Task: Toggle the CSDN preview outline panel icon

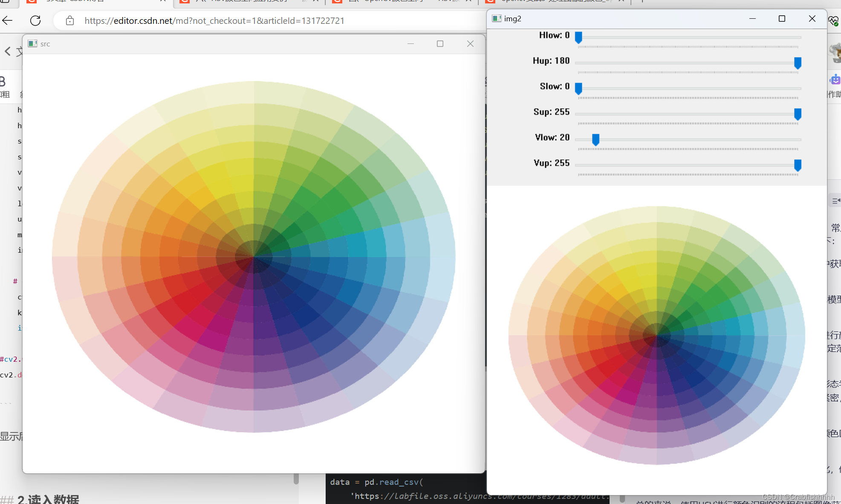Action: 835,201
